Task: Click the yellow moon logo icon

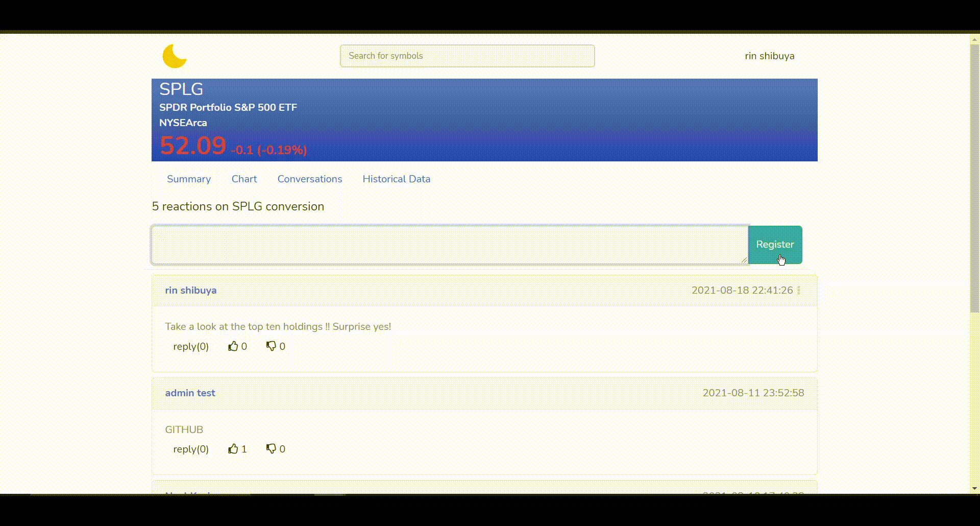Action: click(x=175, y=56)
